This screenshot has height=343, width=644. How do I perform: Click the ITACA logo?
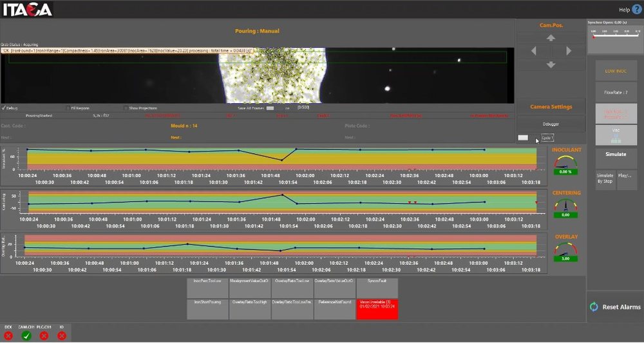tap(27, 9)
